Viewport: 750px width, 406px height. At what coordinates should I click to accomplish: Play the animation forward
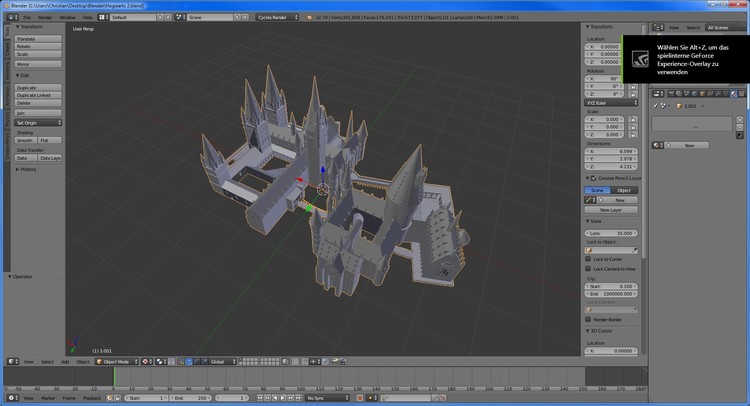click(283, 398)
